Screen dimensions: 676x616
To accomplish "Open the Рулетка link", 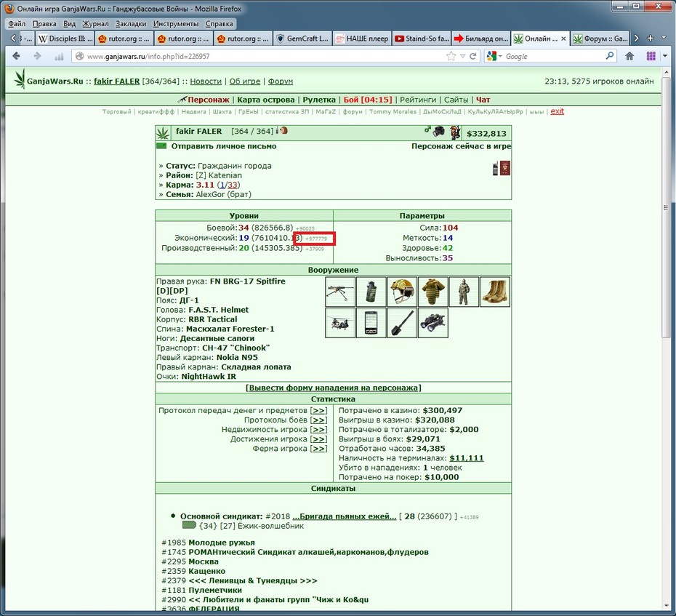I will click(318, 100).
